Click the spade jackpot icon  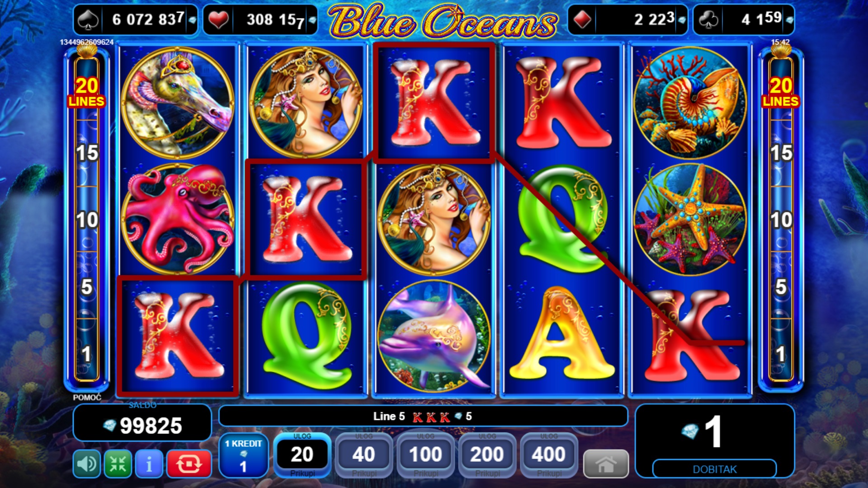pyautogui.click(x=88, y=20)
